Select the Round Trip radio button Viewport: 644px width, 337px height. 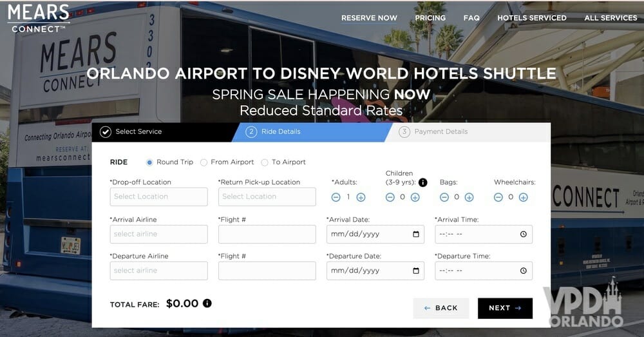point(149,162)
